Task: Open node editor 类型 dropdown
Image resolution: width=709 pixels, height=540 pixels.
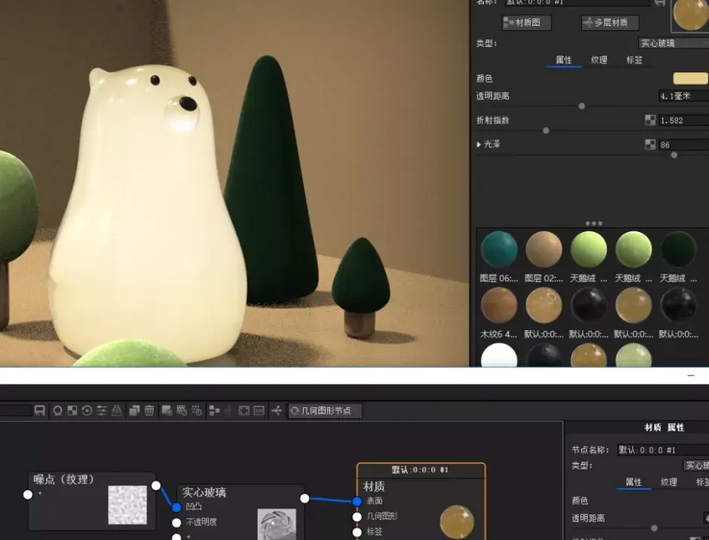Action: tap(695, 465)
